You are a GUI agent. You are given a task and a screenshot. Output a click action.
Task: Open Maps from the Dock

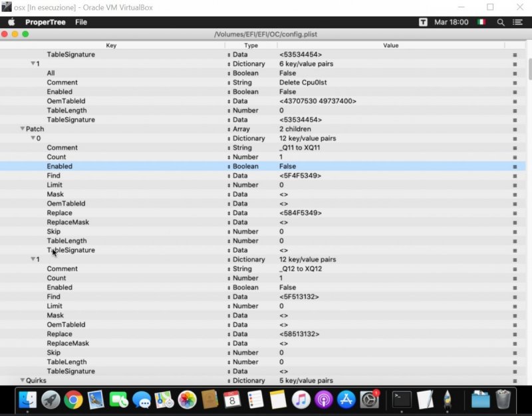[164, 400]
